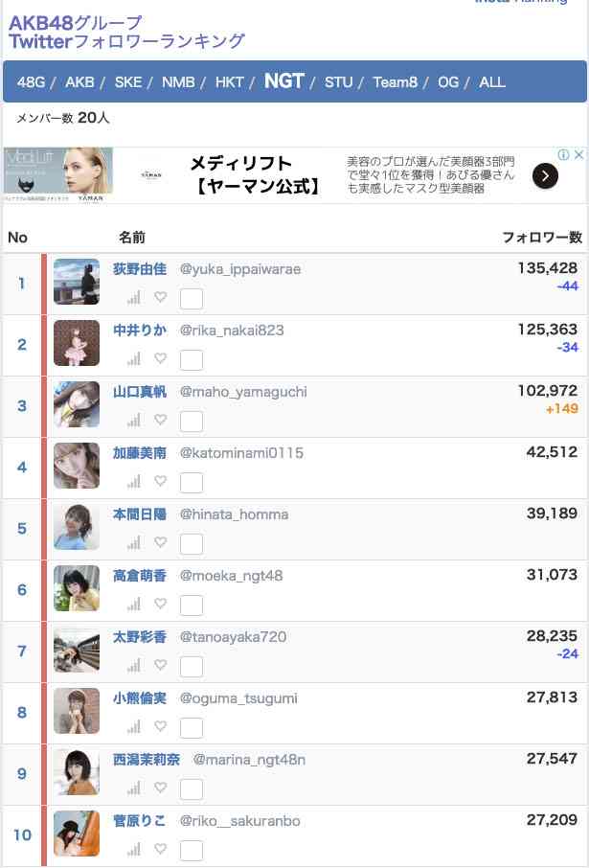This screenshot has width=589, height=868.
Task: Open the HKT ranking tab
Action: [229, 82]
